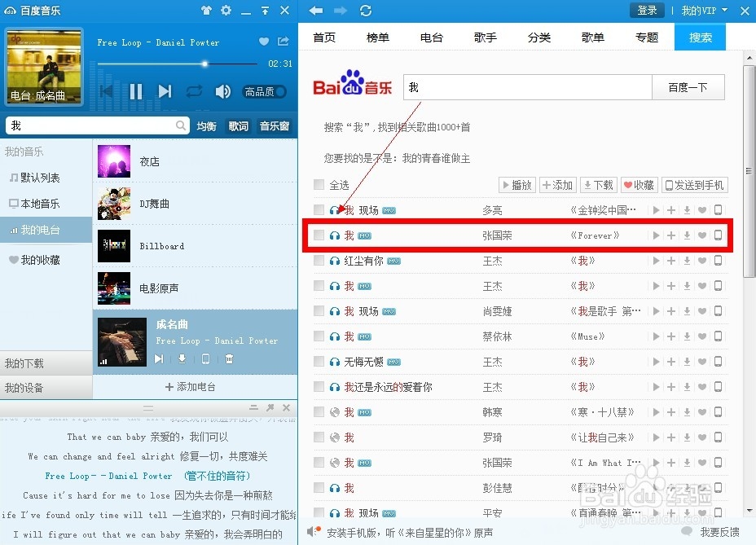
Task: Click the 播放 button above results
Action: (x=516, y=185)
